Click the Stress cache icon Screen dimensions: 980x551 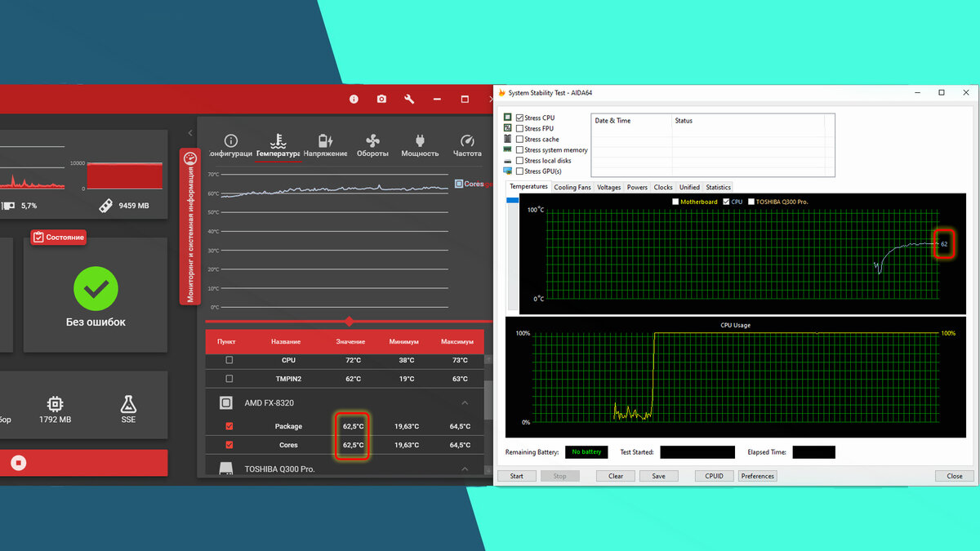point(507,139)
